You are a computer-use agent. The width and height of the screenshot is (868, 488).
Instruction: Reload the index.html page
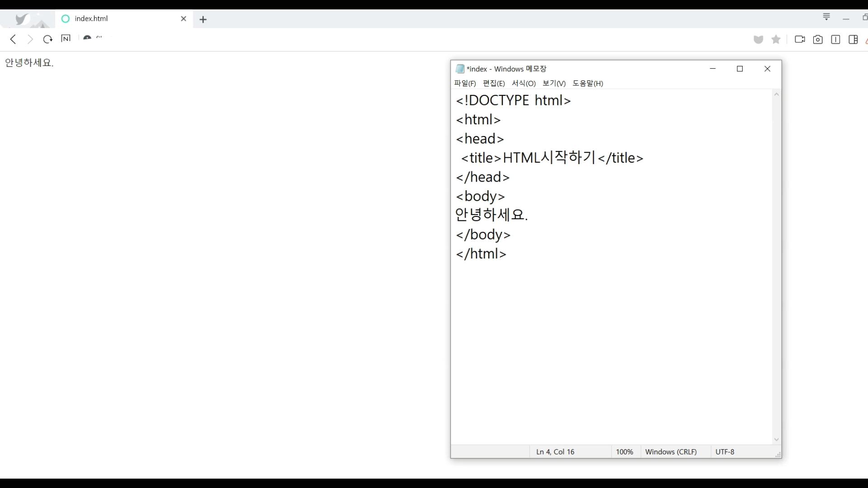tap(47, 39)
